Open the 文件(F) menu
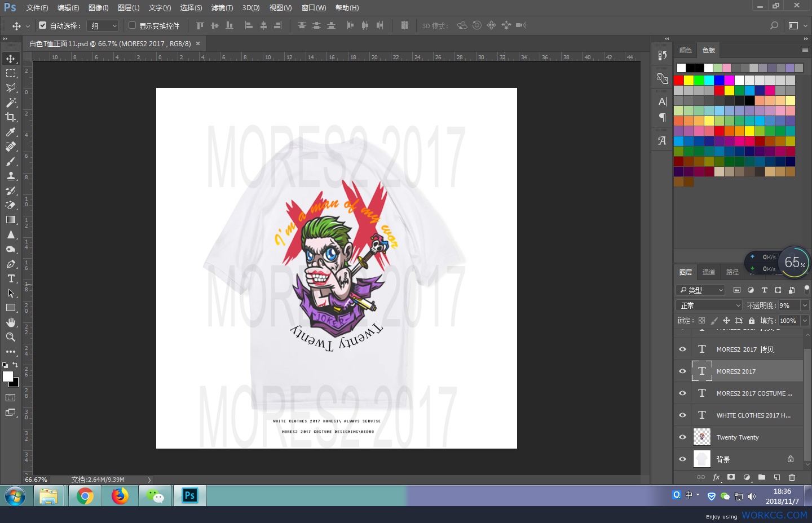 tap(37, 8)
